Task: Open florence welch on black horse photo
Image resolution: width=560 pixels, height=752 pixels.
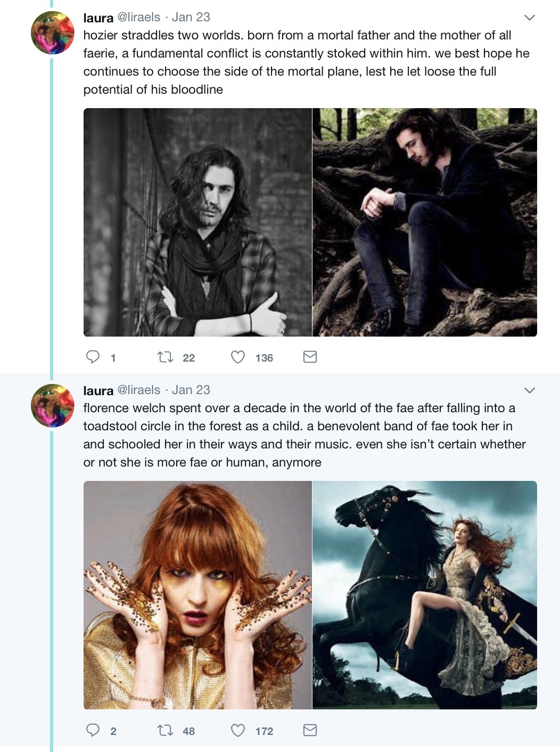Action: click(424, 595)
